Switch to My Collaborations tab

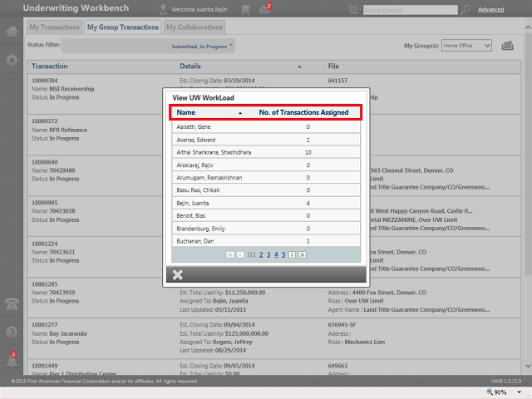click(x=195, y=27)
